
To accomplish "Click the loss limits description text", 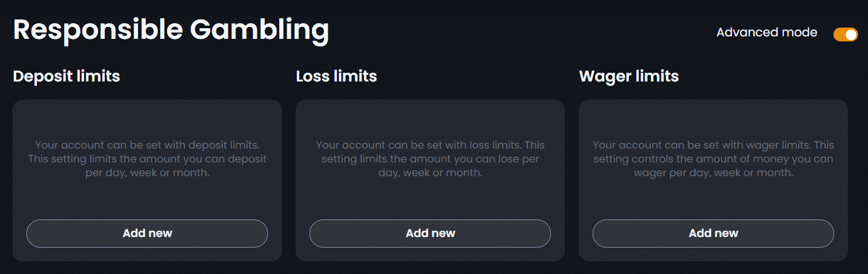I will pos(430,159).
